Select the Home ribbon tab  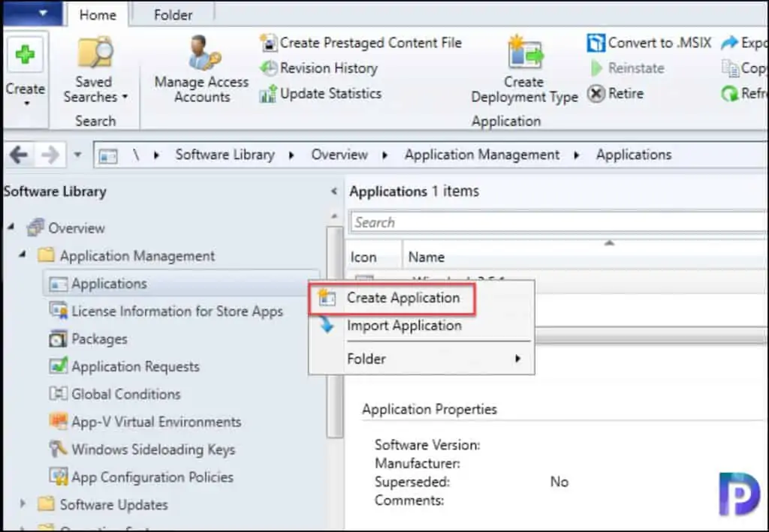[x=98, y=15]
